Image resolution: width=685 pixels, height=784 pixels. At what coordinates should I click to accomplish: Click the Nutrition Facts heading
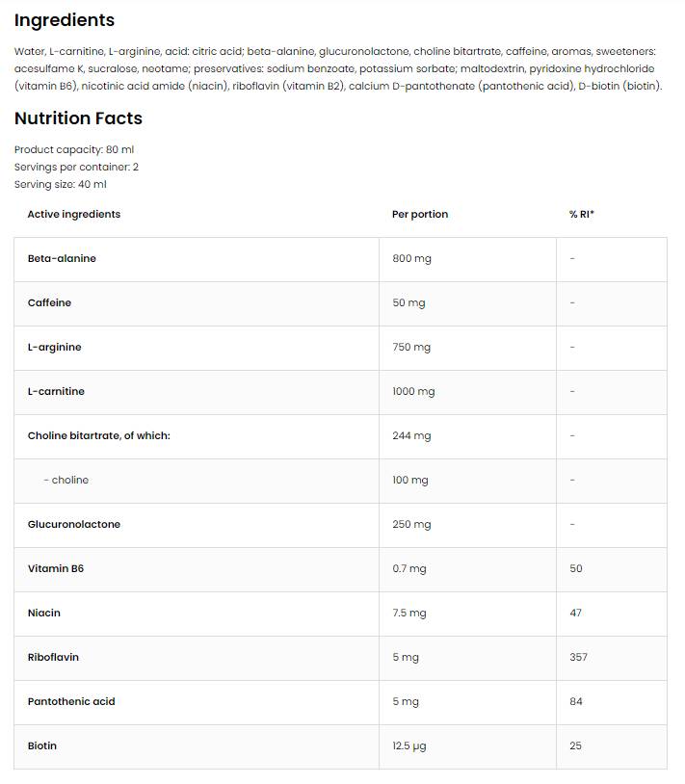[78, 118]
